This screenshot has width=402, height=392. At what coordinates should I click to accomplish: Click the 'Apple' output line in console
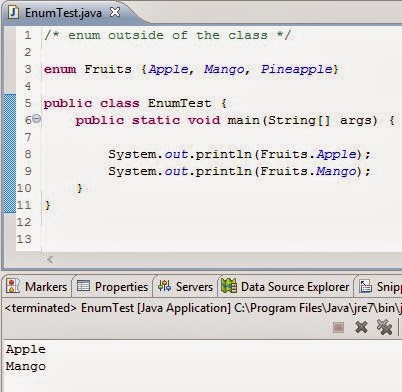(26, 349)
